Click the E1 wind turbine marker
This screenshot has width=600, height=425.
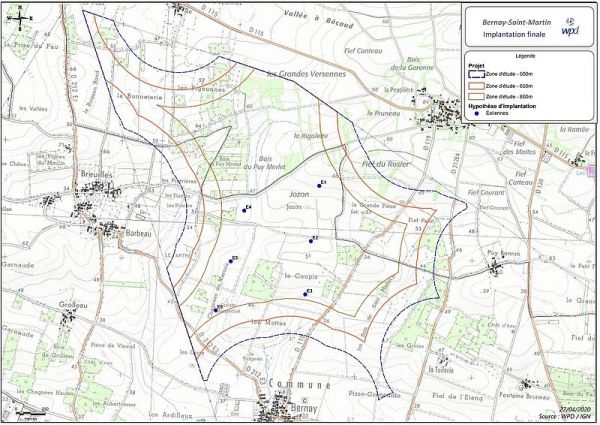(x=319, y=185)
